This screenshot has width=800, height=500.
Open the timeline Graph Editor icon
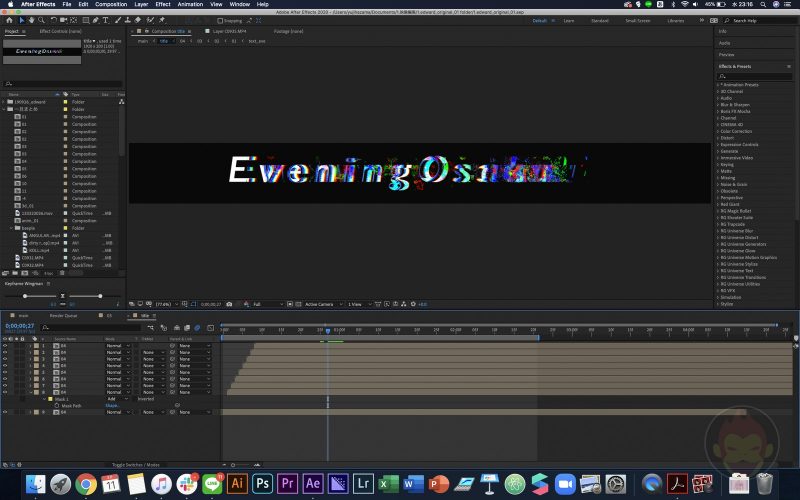tap(209, 326)
